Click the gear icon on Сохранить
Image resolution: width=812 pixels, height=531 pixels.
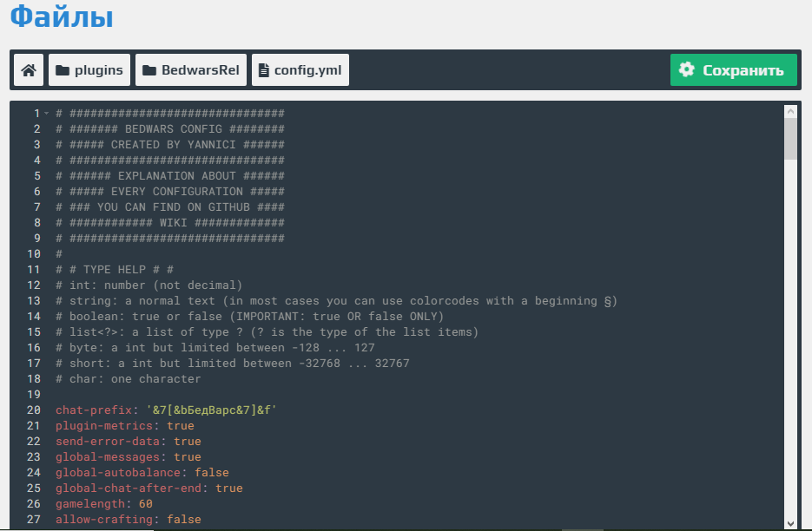coord(687,69)
